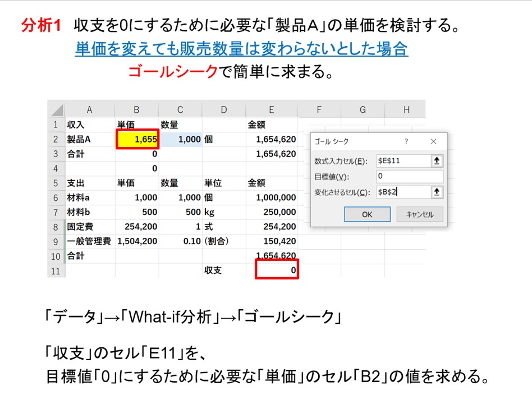The width and height of the screenshot is (532, 404).
Task: Close the ゴール シーク dialog
Action: (433, 142)
